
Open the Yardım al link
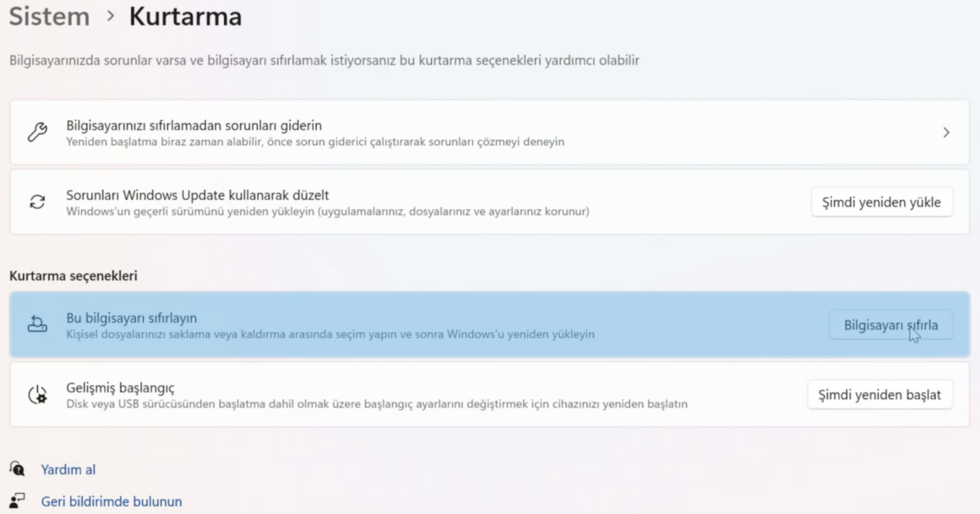[x=68, y=469]
